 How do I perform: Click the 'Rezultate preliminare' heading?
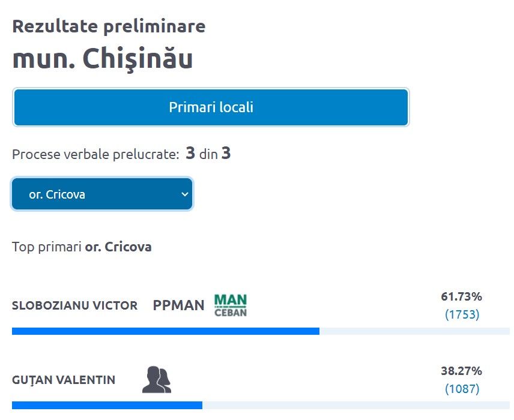(x=109, y=26)
